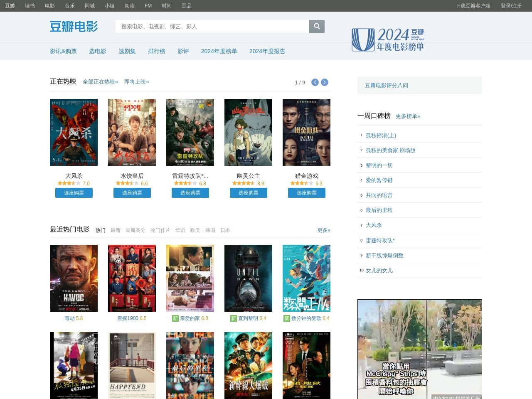Click the McCrispy Strips advertisement video
The width and height of the screenshot is (532, 399).
[x=420, y=349]
